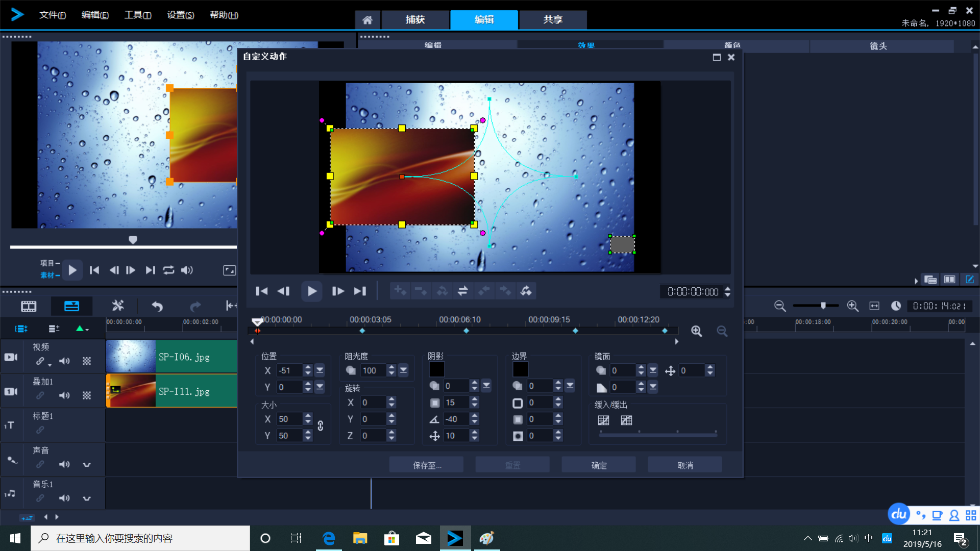Screen dimensions: 980x551
Task: Step to previous frame in Custom Motion dialog
Action: pyautogui.click(x=284, y=291)
